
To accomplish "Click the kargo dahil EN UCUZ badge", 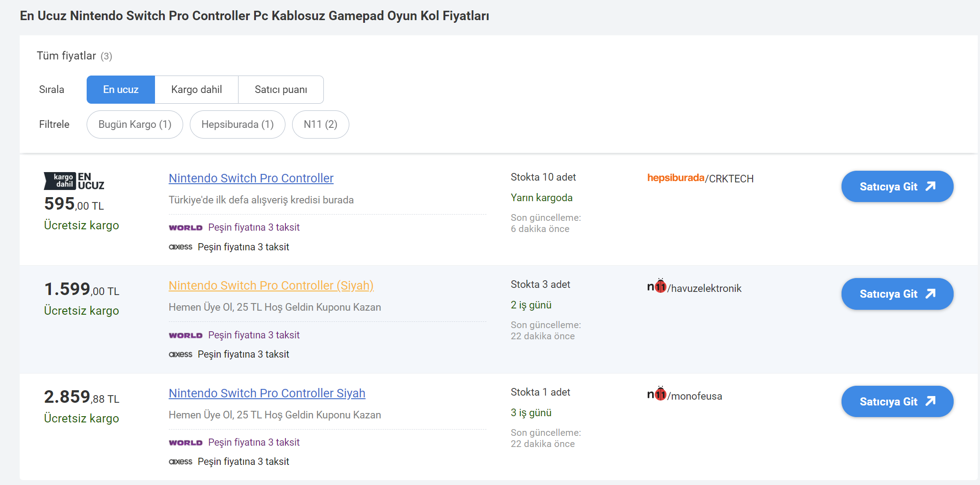I will pos(74,181).
